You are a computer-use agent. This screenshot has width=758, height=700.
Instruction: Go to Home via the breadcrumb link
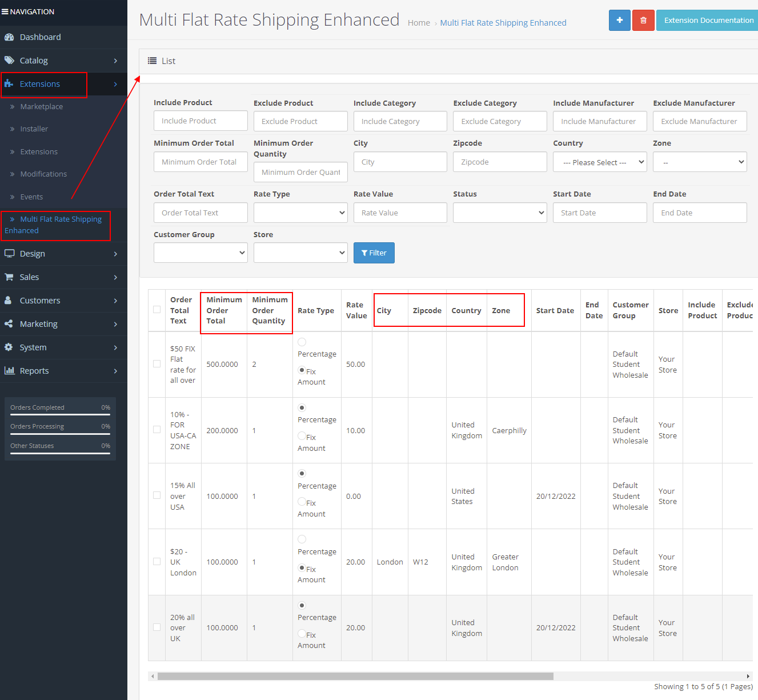[x=419, y=22]
